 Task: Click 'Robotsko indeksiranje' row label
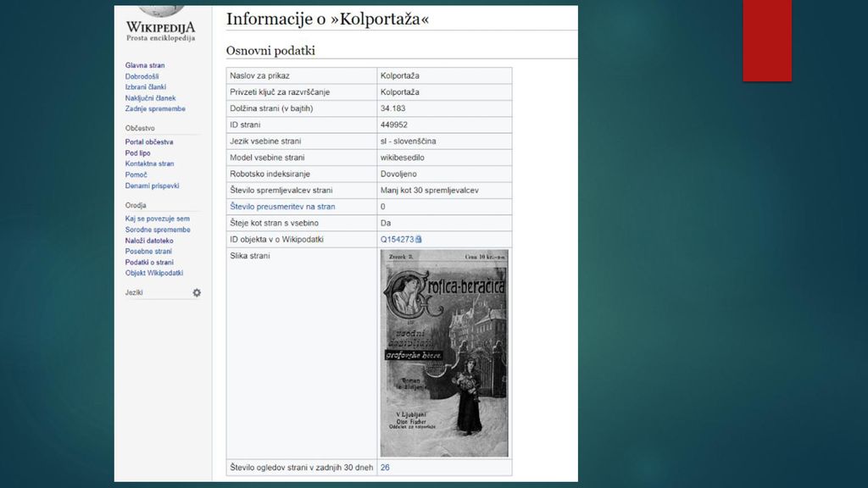(270, 174)
